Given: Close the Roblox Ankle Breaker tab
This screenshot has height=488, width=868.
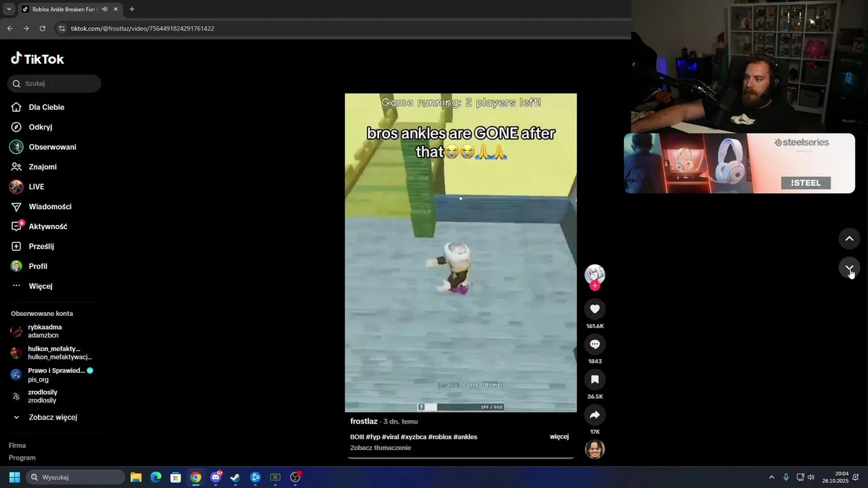Looking at the screenshot, I should click(x=115, y=9).
